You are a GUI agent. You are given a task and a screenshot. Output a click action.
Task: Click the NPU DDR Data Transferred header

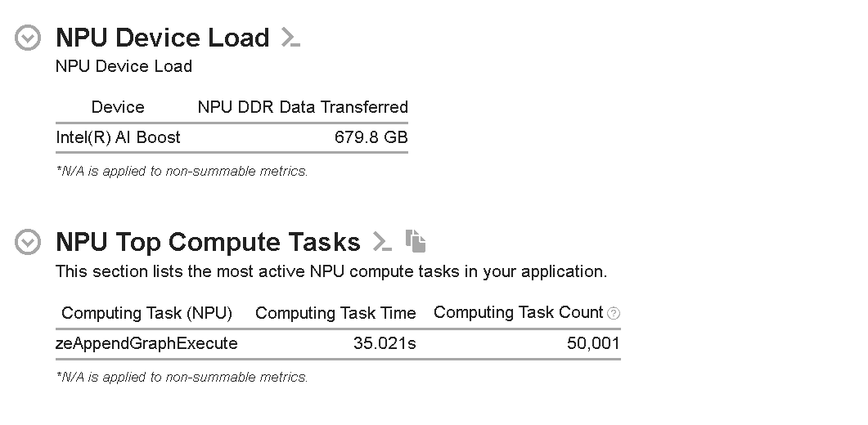(303, 107)
